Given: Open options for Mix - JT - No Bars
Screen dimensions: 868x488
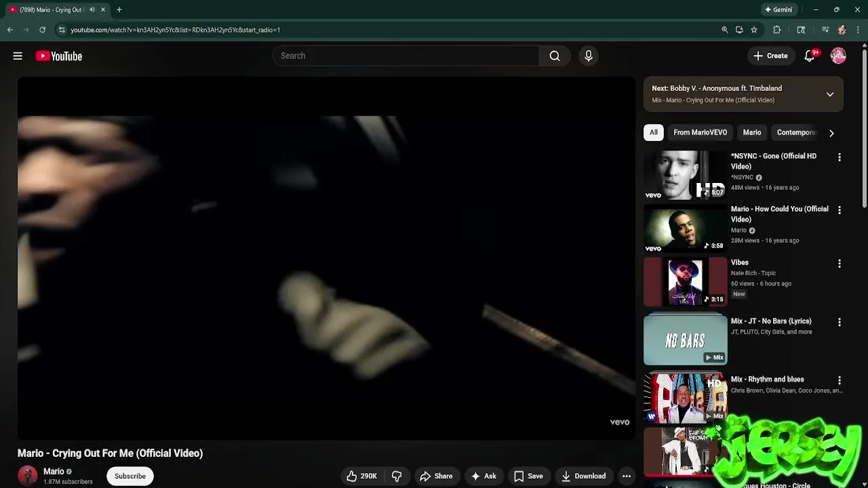Looking at the screenshot, I should [x=840, y=323].
